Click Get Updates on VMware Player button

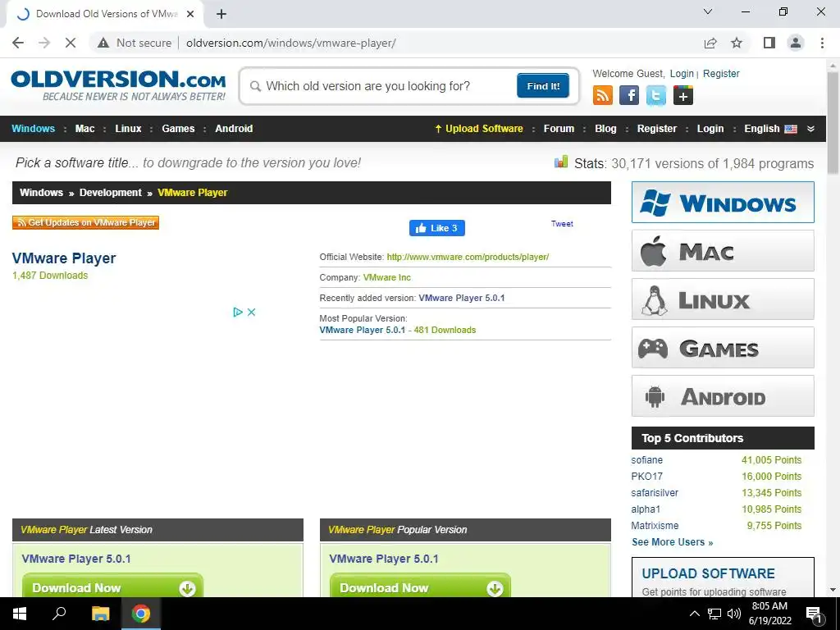85,222
